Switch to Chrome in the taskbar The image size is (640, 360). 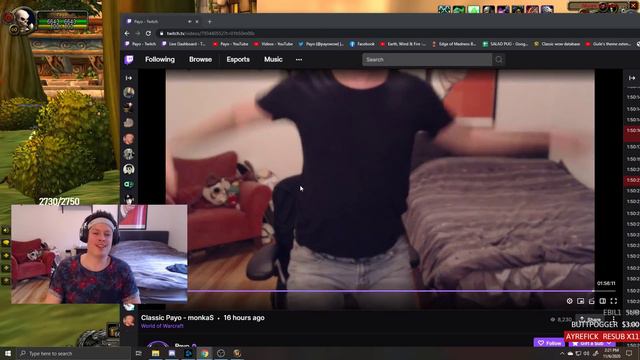coord(204,353)
